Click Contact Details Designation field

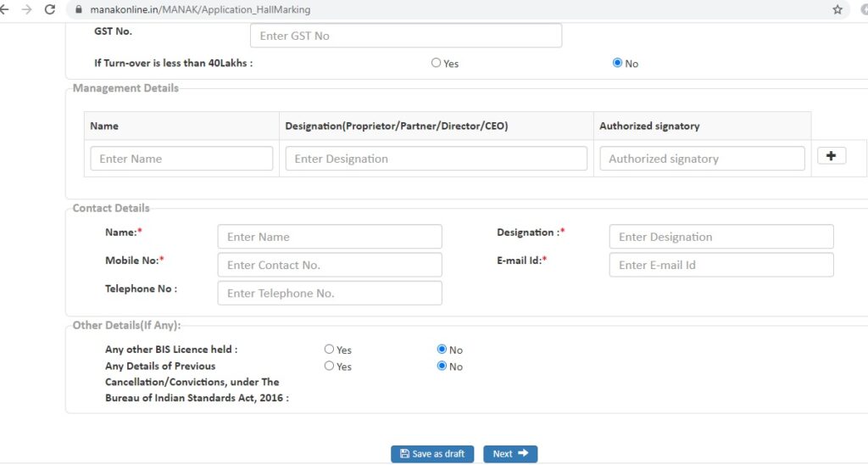[x=721, y=237]
